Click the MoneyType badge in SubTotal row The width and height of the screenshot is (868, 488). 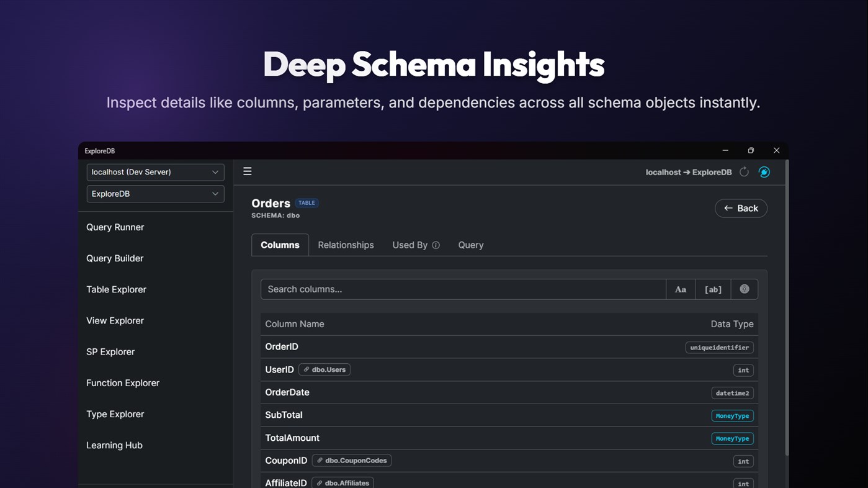click(732, 416)
